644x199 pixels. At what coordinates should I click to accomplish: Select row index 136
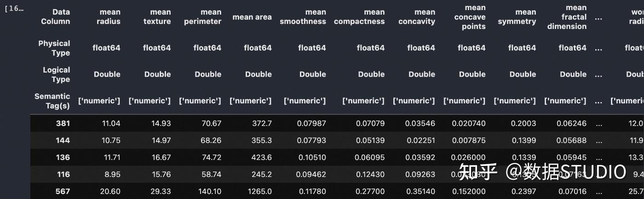pos(63,157)
